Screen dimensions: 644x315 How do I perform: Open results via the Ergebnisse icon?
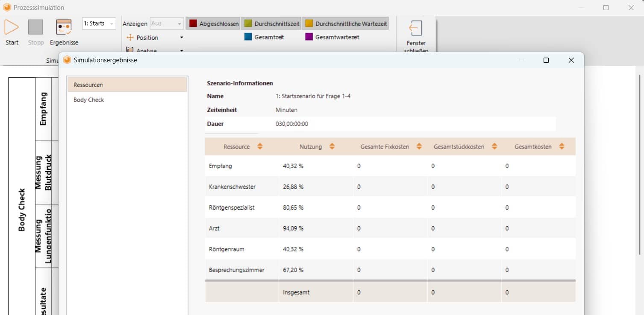(x=64, y=27)
